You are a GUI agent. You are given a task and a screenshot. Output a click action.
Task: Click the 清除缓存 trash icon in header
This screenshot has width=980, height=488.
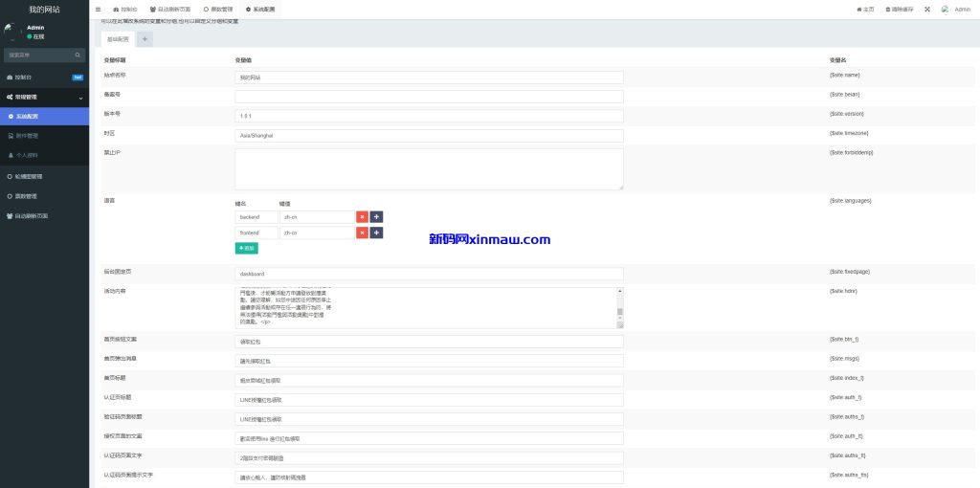(x=890, y=9)
